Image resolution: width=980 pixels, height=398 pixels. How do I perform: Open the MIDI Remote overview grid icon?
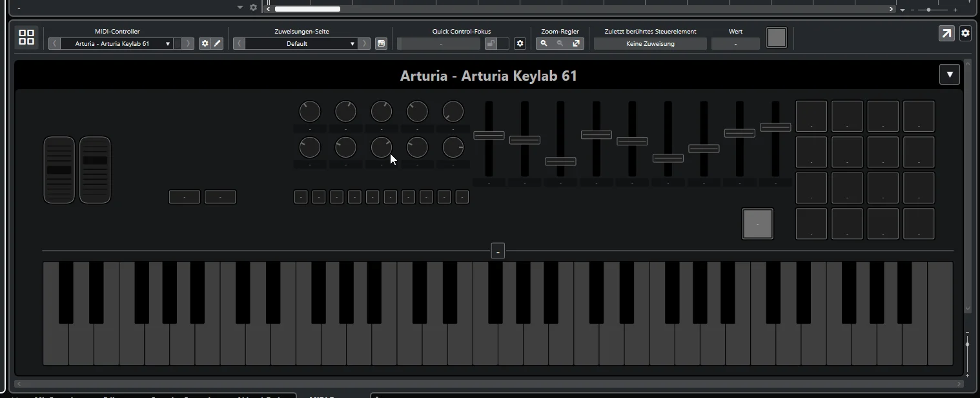coord(26,37)
